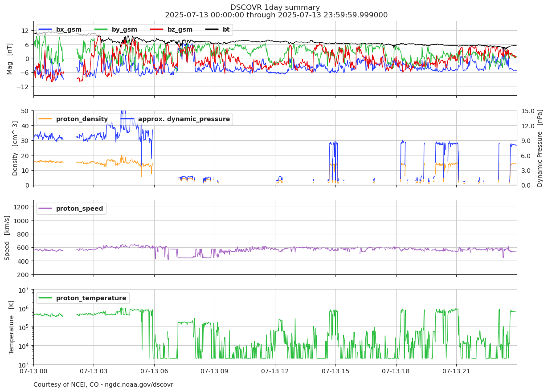548x392 pixels.
Task: Click the date range subtitle text
Action: click(x=276, y=15)
